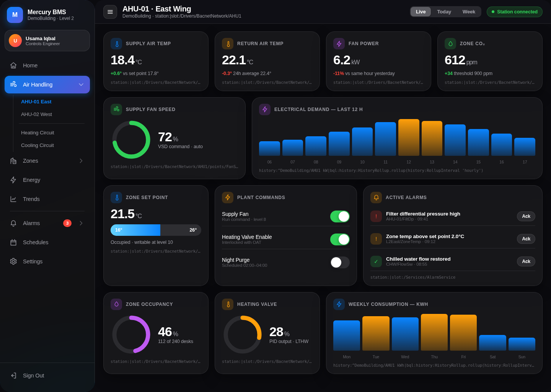The height and width of the screenshot is (392, 551).
Task: Toggle the Supply Fan run command
Action: (340, 216)
